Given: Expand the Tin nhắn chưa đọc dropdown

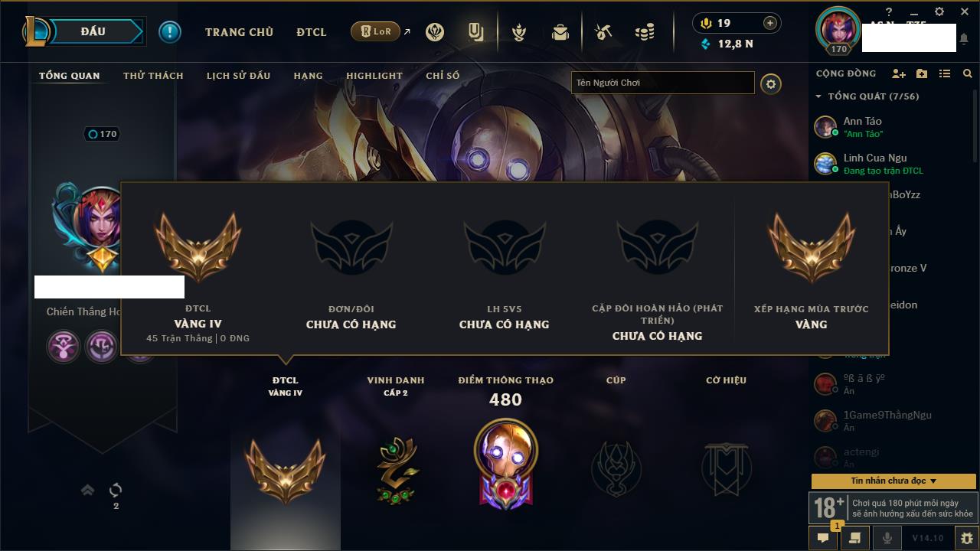Looking at the screenshot, I should (893, 481).
